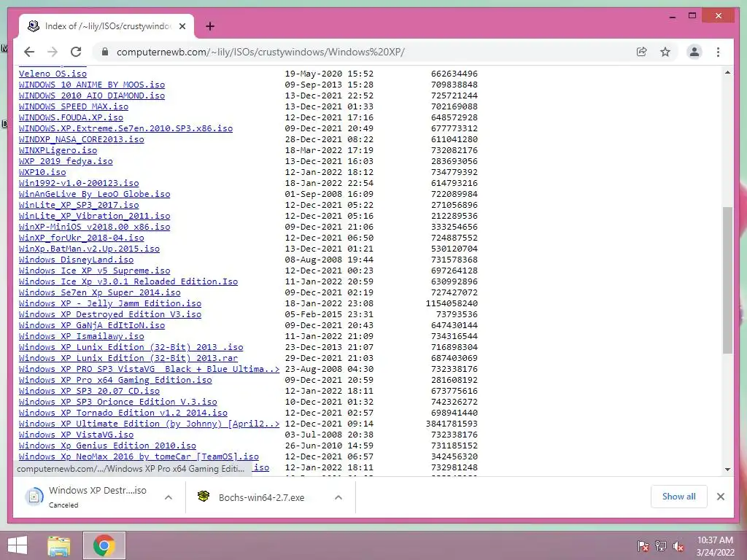Download WXP10.iso
Image resolution: width=747 pixels, height=560 pixels.
[x=42, y=172]
